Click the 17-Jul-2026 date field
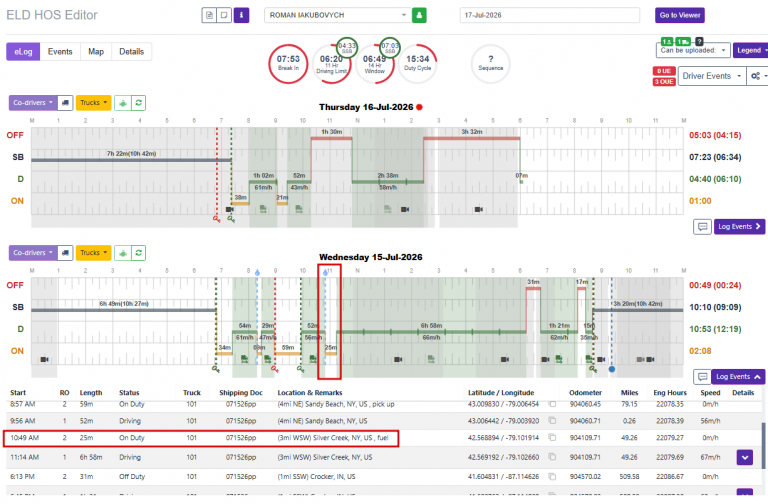The image size is (768, 504). 550,15
